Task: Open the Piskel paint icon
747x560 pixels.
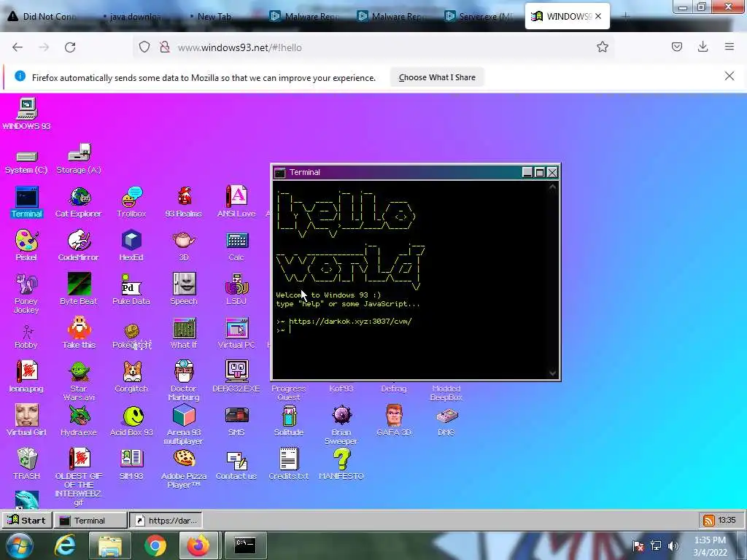Action: pos(26,246)
